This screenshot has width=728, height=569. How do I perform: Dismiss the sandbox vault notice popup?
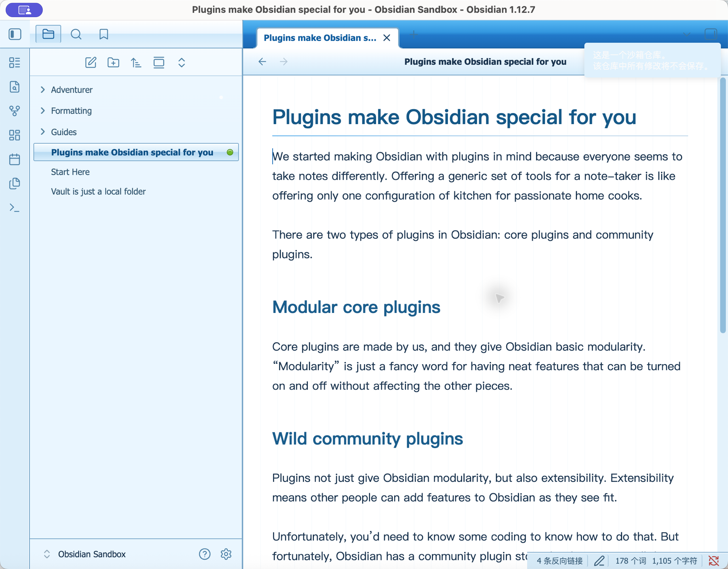click(x=652, y=60)
